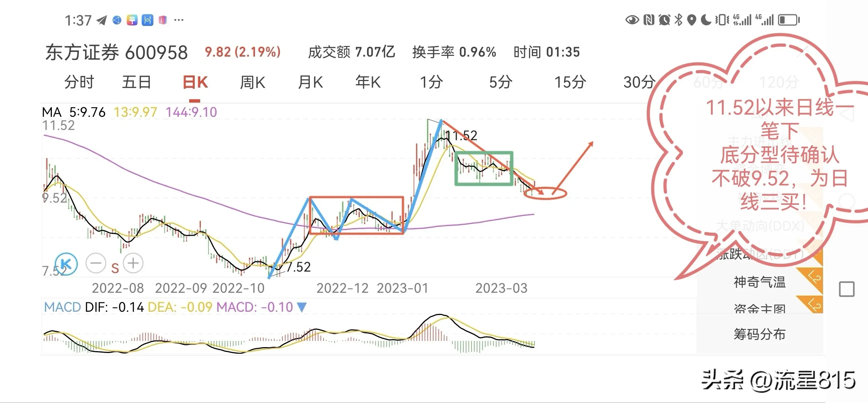Image resolution: width=868 pixels, height=403 pixels.
Task: Tap the battery icon in status bar
Action: point(788,20)
